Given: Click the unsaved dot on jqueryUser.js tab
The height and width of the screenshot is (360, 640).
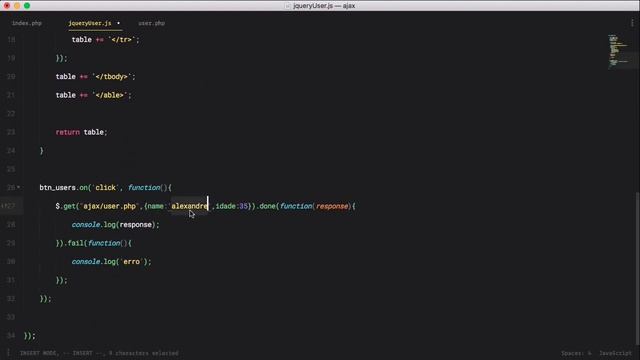Looking at the screenshot, I should pos(118,23).
